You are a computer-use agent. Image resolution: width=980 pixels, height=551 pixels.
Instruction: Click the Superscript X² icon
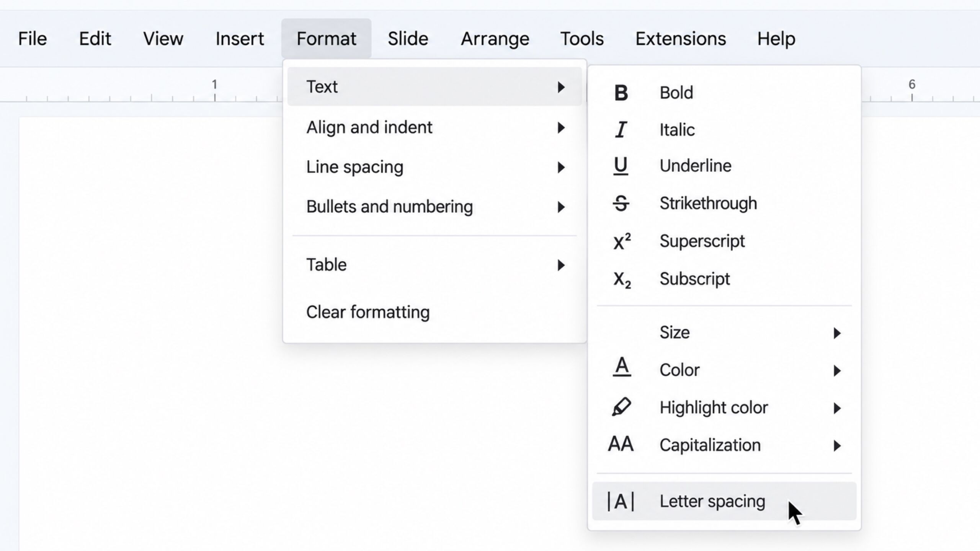622,241
